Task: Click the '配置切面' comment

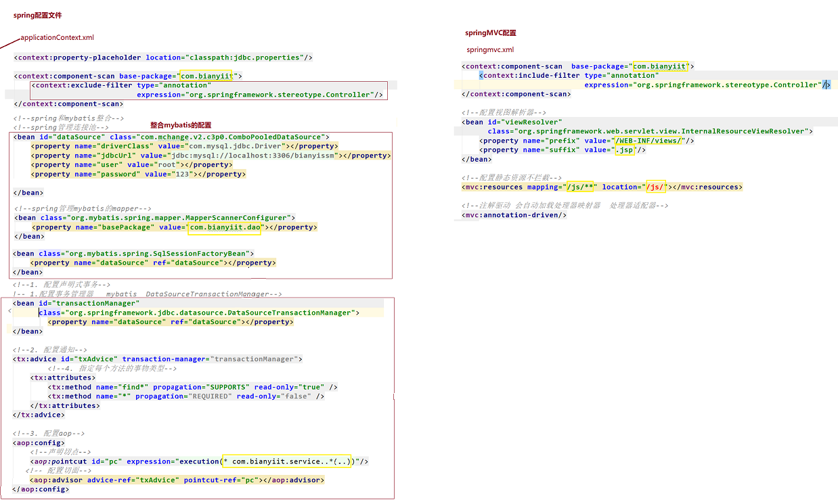Action: coord(58,471)
